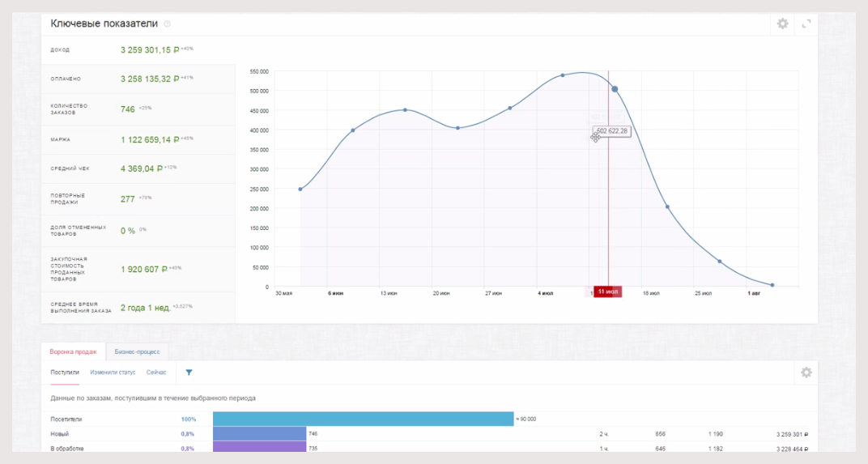Viewport: 868px width, 464px height.
Task: Choose Количество заказов metric
Action: click(x=138, y=109)
